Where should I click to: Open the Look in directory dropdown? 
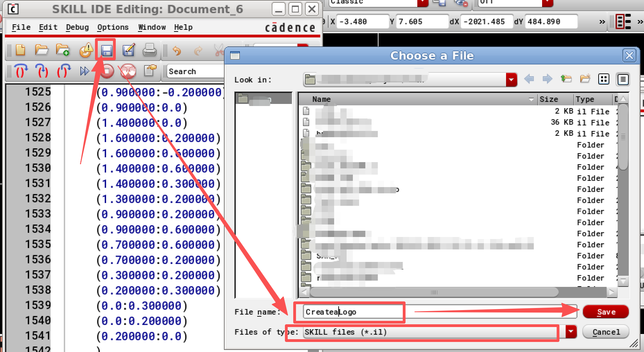511,80
